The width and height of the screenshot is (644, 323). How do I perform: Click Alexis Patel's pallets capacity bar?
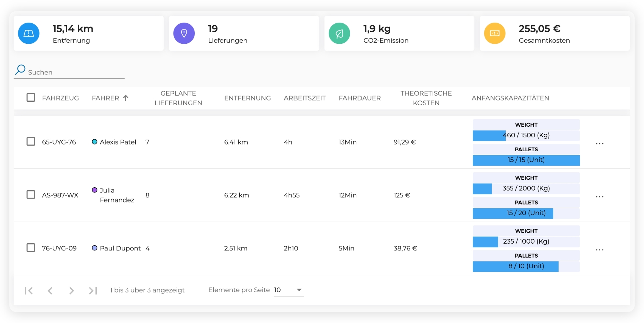point(526,160)
